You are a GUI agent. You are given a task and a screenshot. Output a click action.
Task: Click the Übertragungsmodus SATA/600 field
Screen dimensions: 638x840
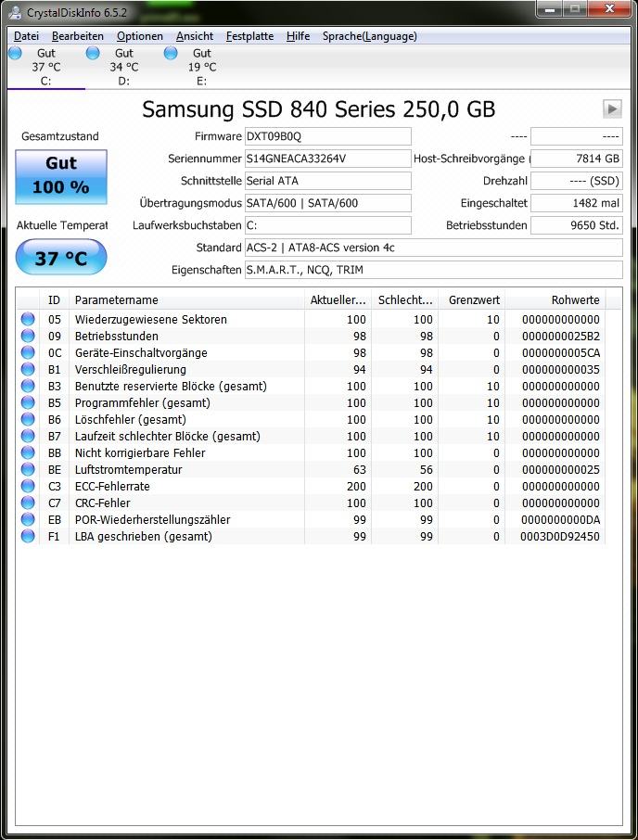(x=328, y=203)
